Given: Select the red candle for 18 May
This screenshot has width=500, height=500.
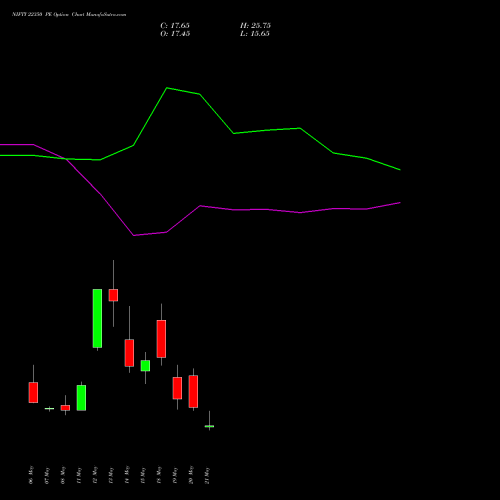Looking at the screenshot, I should click(x=161, y=339).
